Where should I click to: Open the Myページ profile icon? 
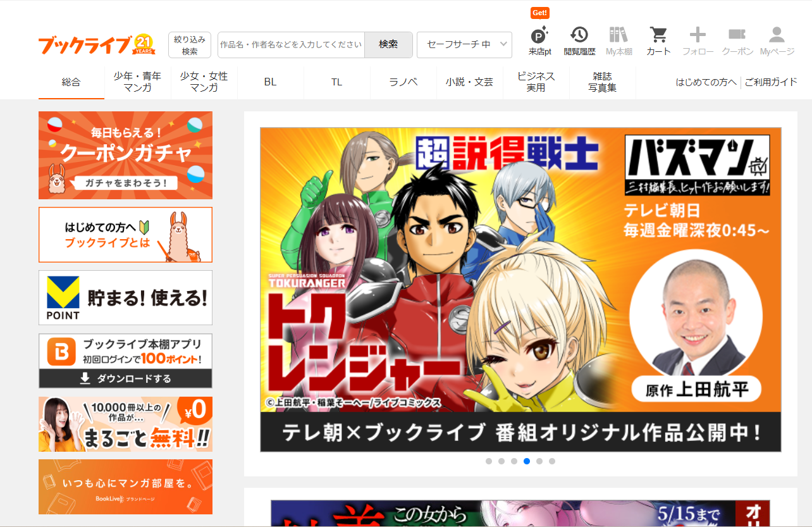pos(777,42)
